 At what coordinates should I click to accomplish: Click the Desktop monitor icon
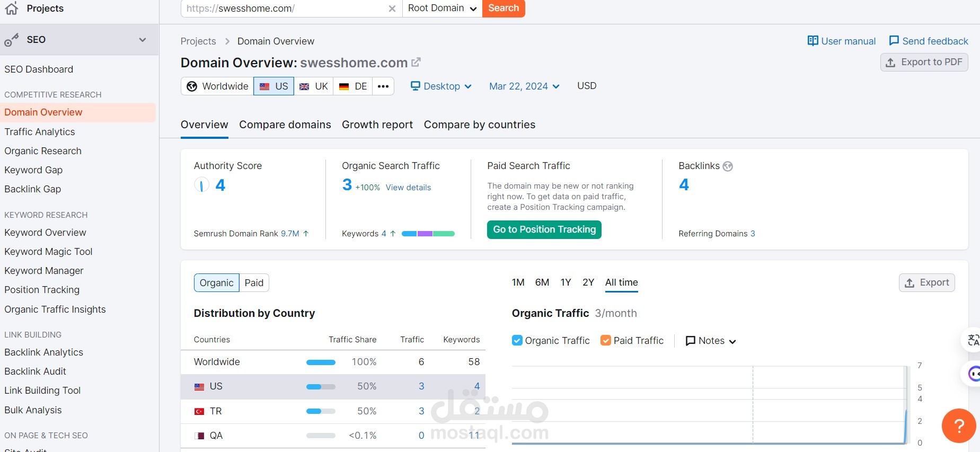416,86
